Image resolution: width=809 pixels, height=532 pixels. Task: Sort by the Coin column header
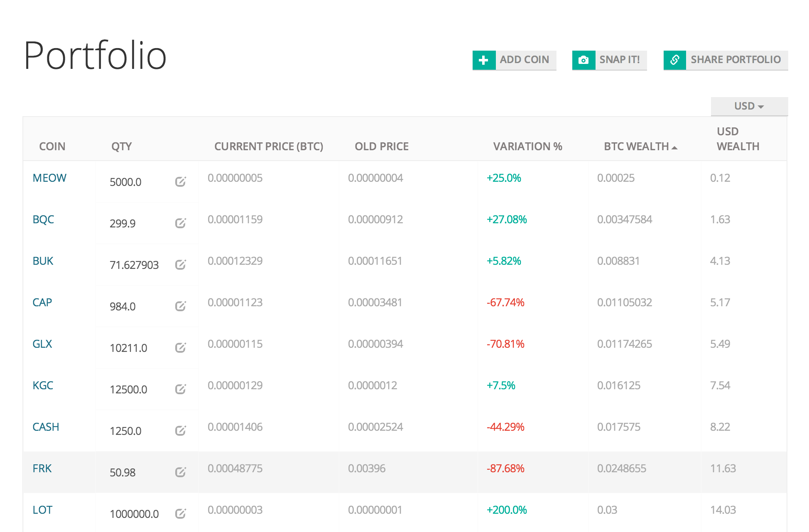tap(52, 146)
